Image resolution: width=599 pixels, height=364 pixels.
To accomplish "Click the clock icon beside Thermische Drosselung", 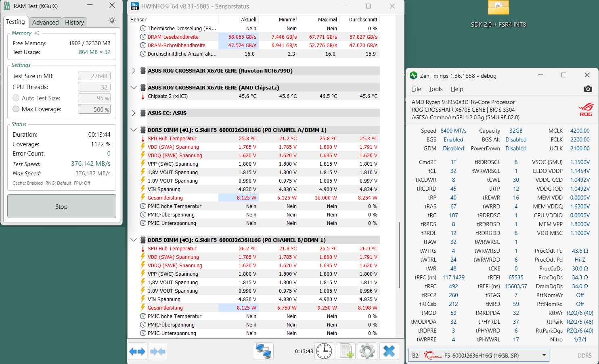I will click(143, 28).
